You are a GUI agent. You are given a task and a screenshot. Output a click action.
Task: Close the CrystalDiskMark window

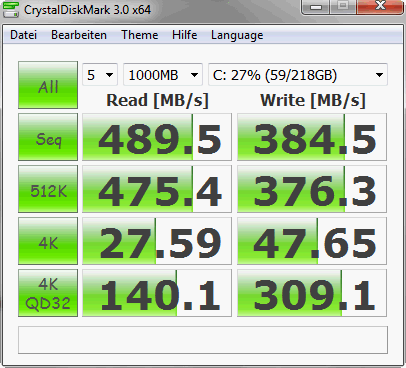coord(380,7)
